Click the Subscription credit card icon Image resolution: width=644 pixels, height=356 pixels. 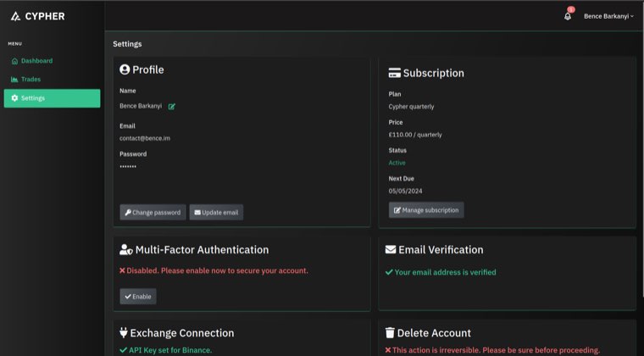tap(394, 73)
